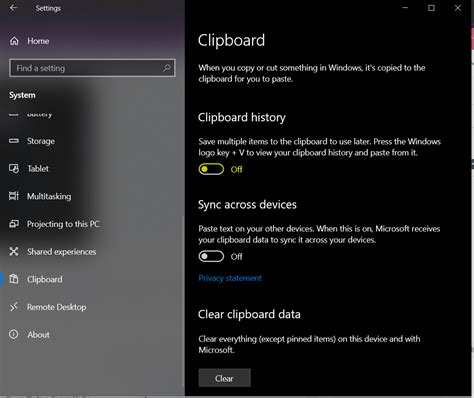Open the Privacy statement link
Screen dimensions: 474x398
click(x=230, y=278)
